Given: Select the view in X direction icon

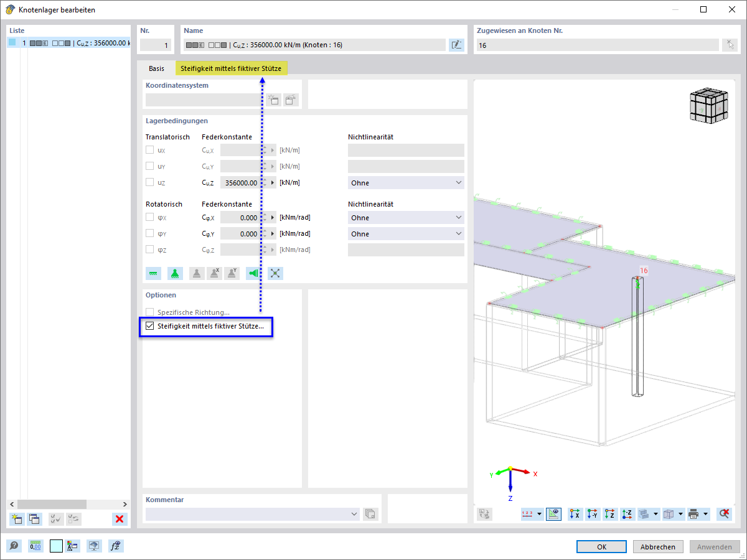Looking at the screenshot, I should pos(575,514).
